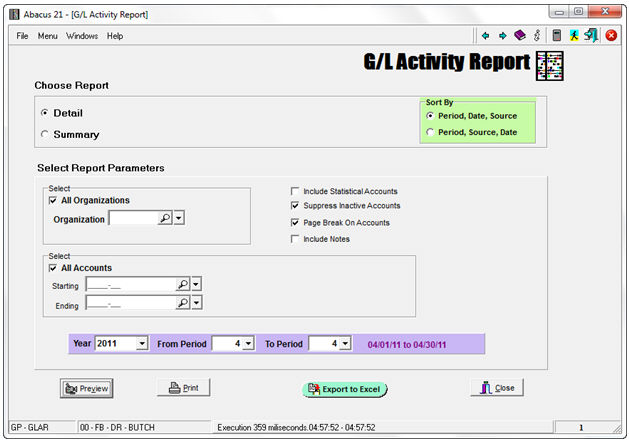Select the Summary report radio button

[x=44, y=134]
